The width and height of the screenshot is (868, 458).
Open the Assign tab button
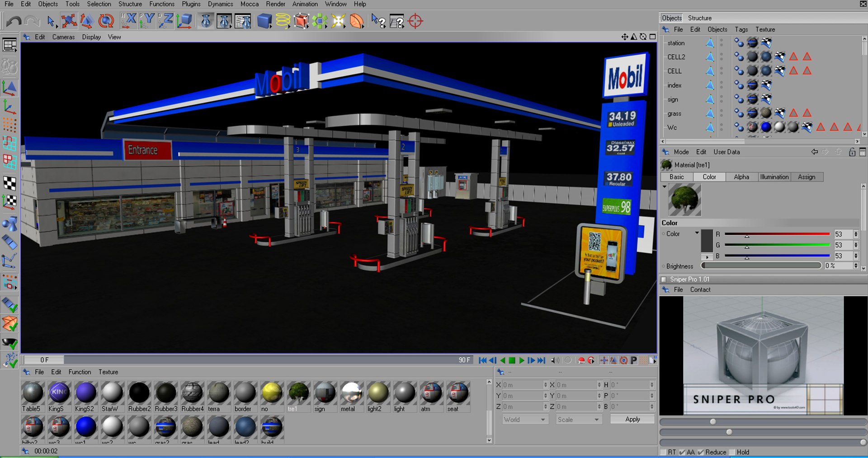tap(807, 177)
